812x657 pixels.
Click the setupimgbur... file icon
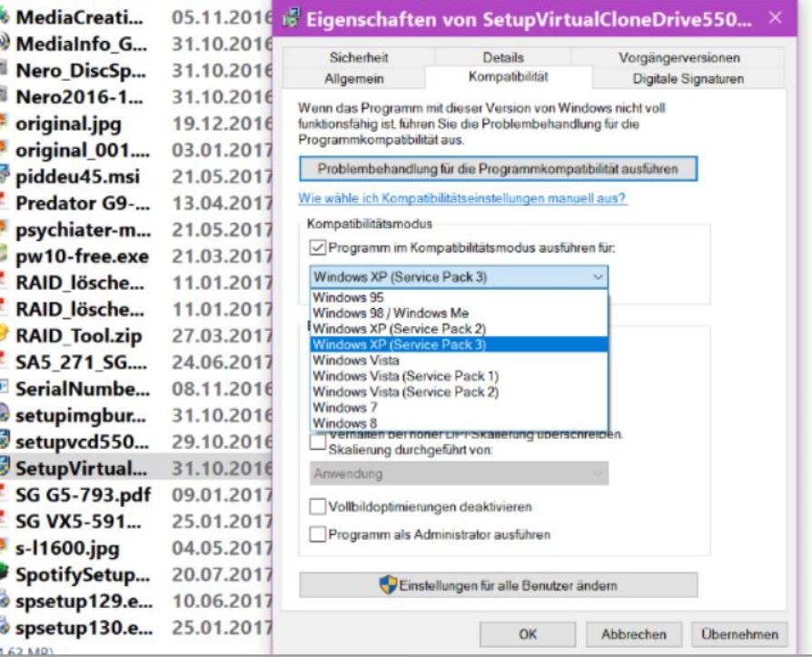(x=5, y=414)
